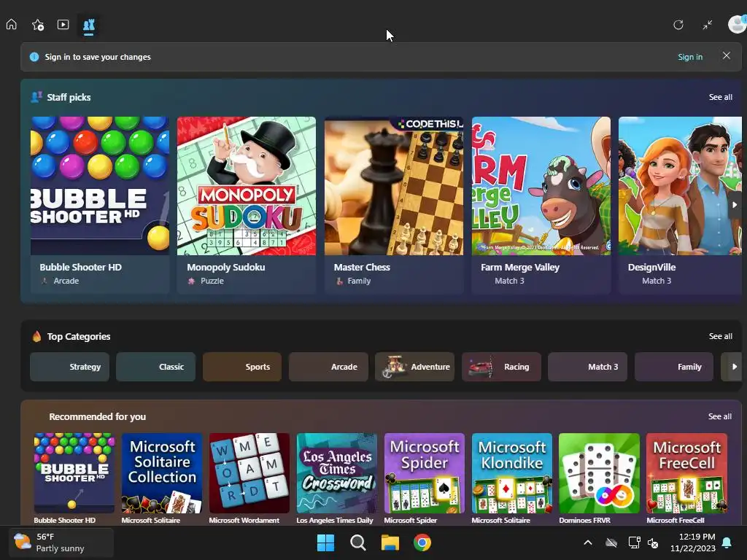Viewport: 747px width, 560px height.
Task: Open the weather widget
Action: 61,542
